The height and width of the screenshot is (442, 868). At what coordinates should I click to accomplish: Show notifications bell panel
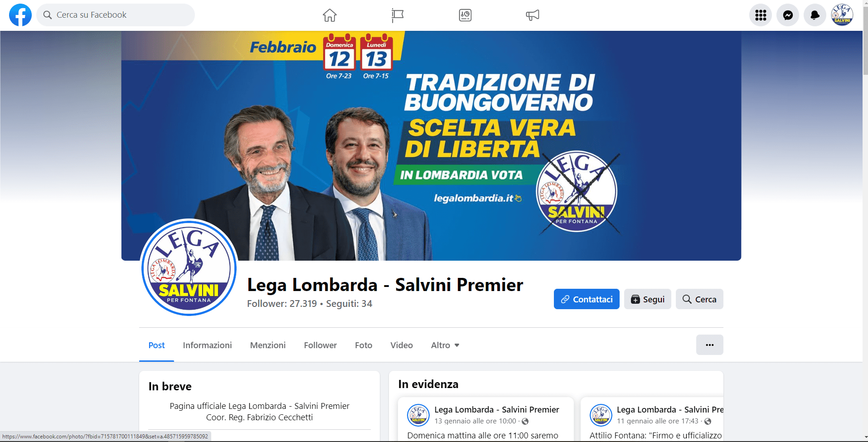pos(815,15)
